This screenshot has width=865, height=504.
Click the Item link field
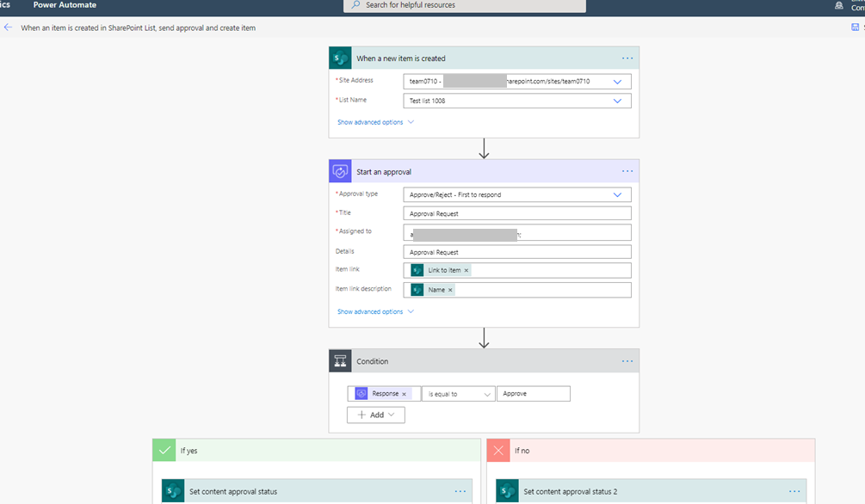pos(517,270)
